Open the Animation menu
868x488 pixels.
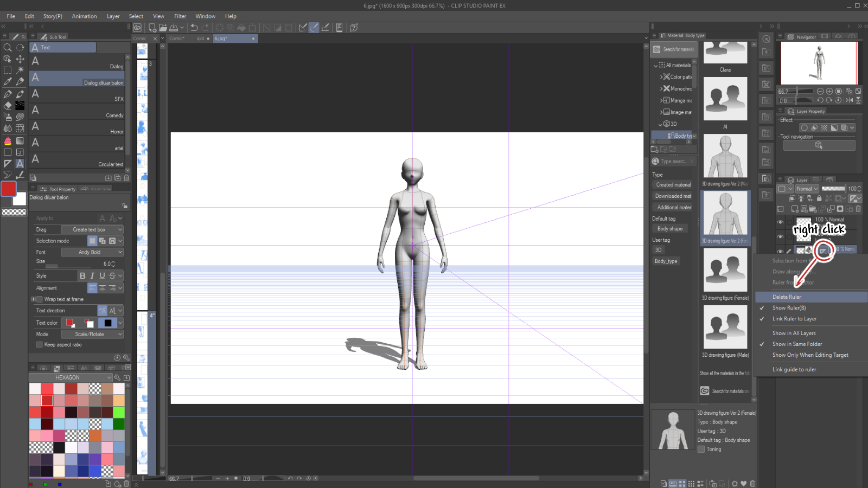click(x=84, y=16)
